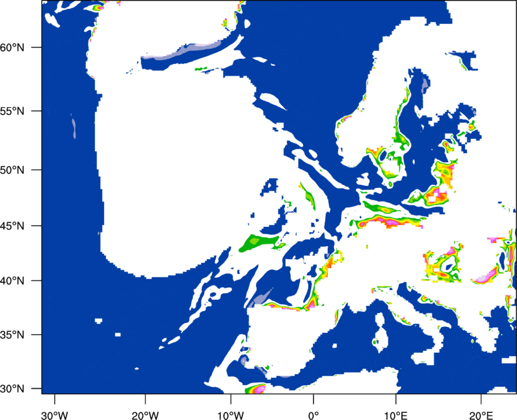The width and height of the screenshot is (517, 420).
Task: Click the 20°W longitude label
Action: pos(145,415)
